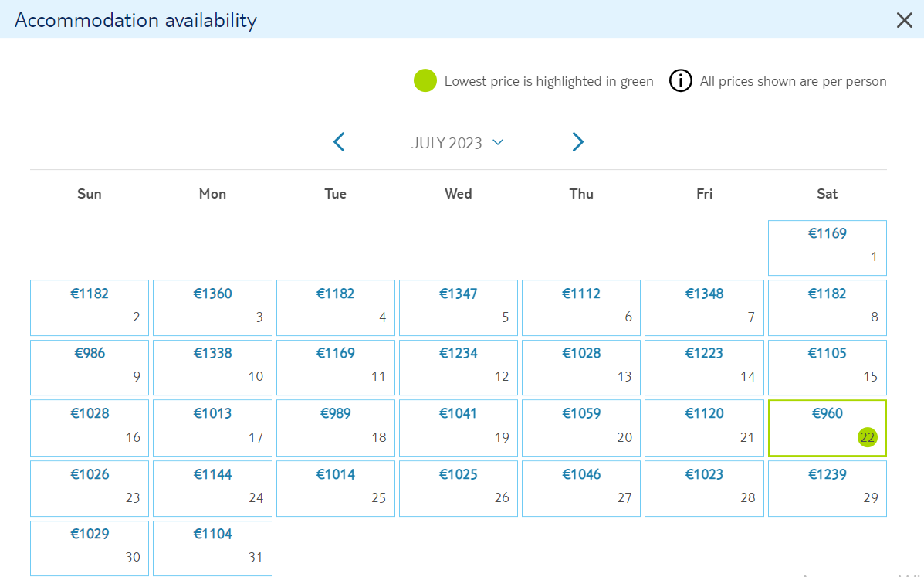The image size is (924, 577).
Task: Click the info icon about per-person prices
Action: point(681,81)
